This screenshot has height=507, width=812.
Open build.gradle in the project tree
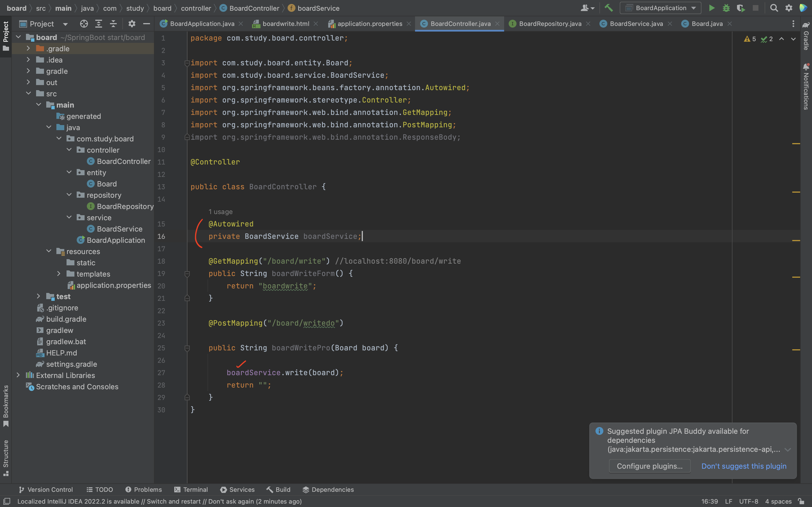[66, 319]
